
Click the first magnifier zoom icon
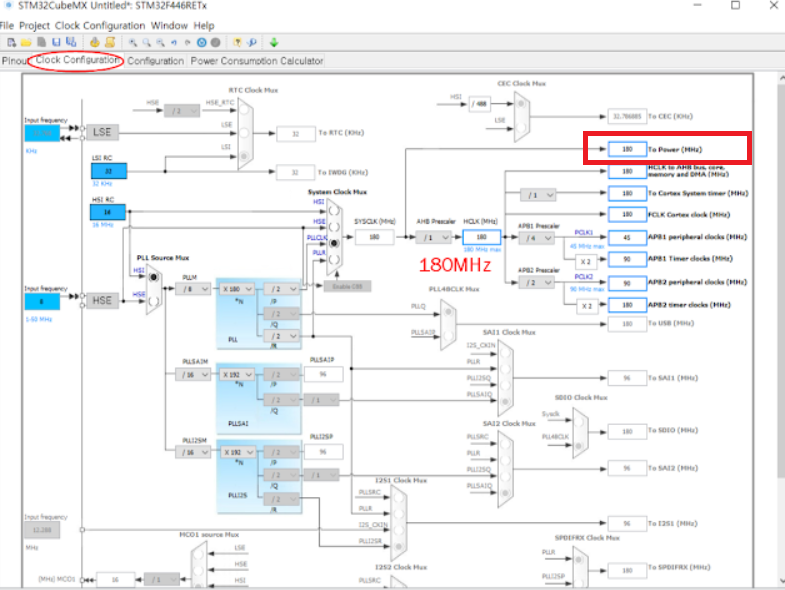point(133,43)
